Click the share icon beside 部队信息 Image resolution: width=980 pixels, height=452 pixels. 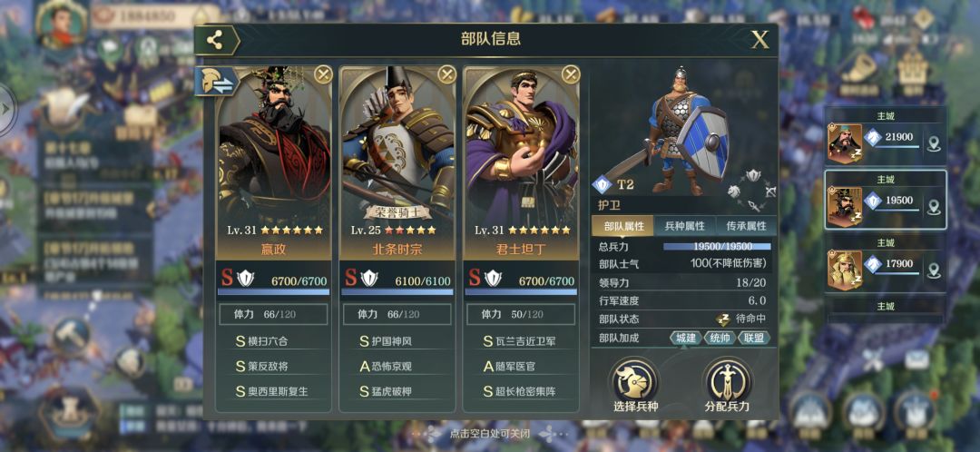[x=215, y=41]
